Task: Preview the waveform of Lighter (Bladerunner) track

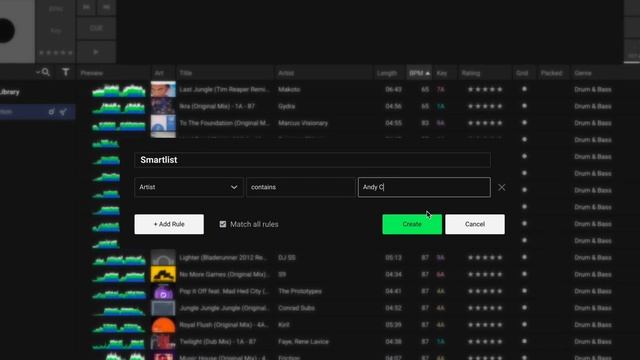Action: (x=119, y=259)
